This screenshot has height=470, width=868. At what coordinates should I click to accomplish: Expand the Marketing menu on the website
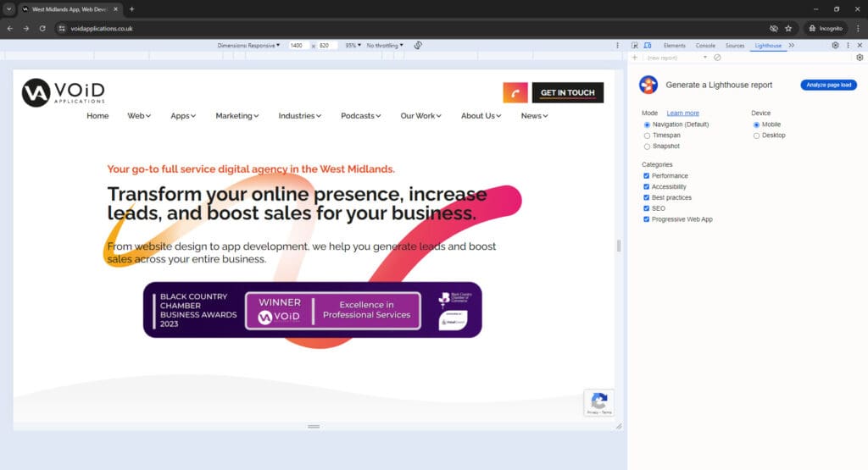pyautogui.click(x=236, y=116)
